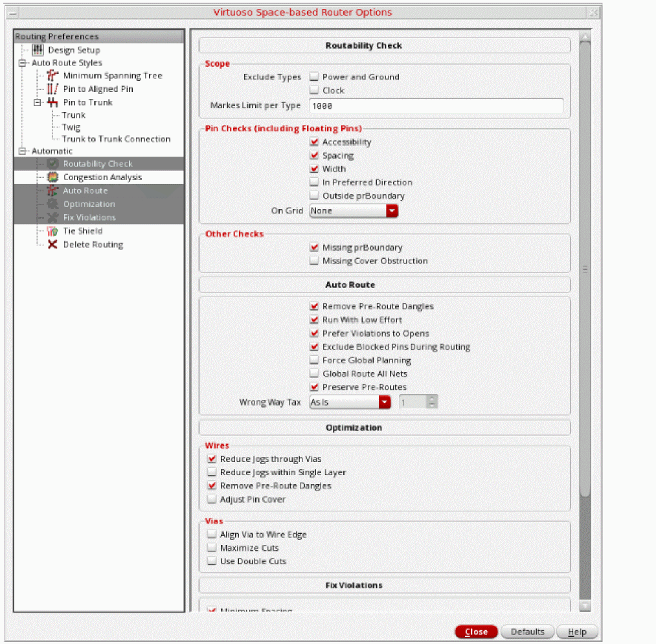
Task: Enable Maximize Cuts option
Action: tap(212, 548)
